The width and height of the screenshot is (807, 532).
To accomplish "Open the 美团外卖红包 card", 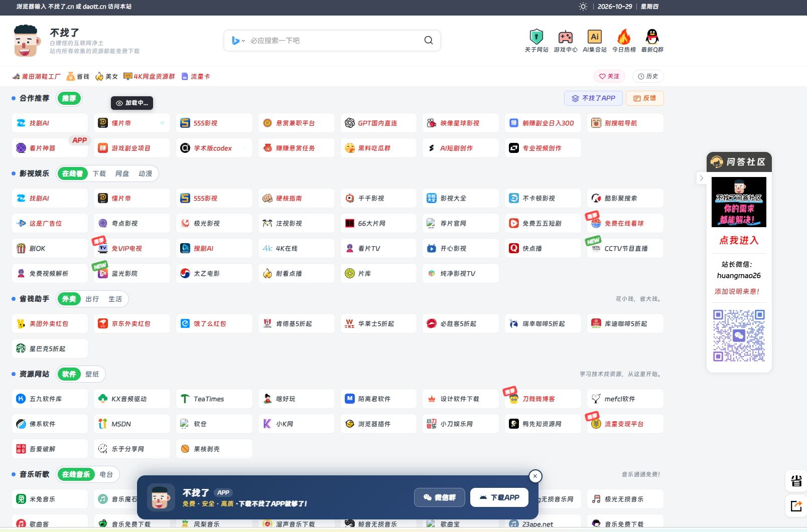I will (50, 323).
